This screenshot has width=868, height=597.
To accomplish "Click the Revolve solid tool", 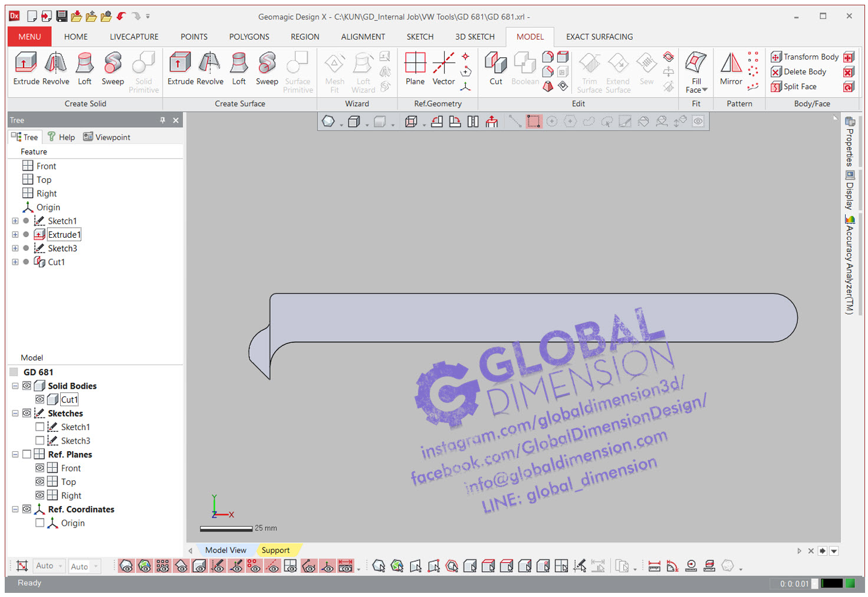I will pyautogui.click(x=56, y=69).
